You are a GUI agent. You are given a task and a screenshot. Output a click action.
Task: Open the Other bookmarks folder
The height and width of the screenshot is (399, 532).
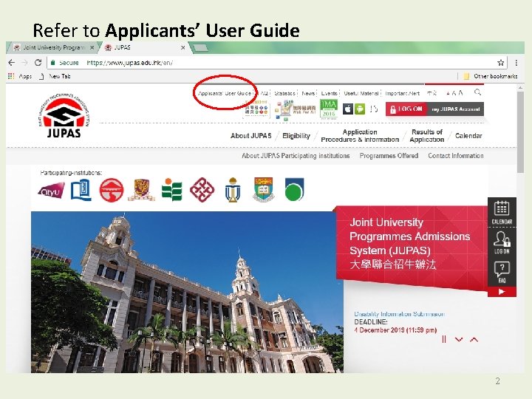coord(491,76)
